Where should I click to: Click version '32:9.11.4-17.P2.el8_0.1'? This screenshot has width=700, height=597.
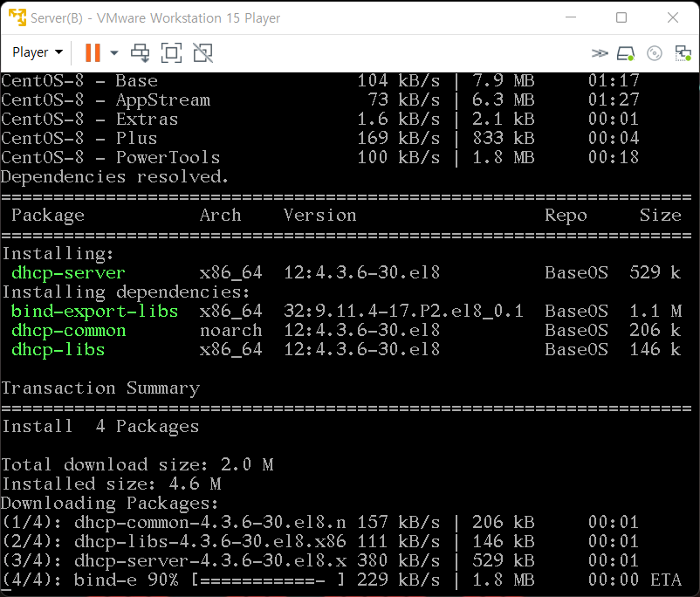pyautogui.click(x=403, y=312)
